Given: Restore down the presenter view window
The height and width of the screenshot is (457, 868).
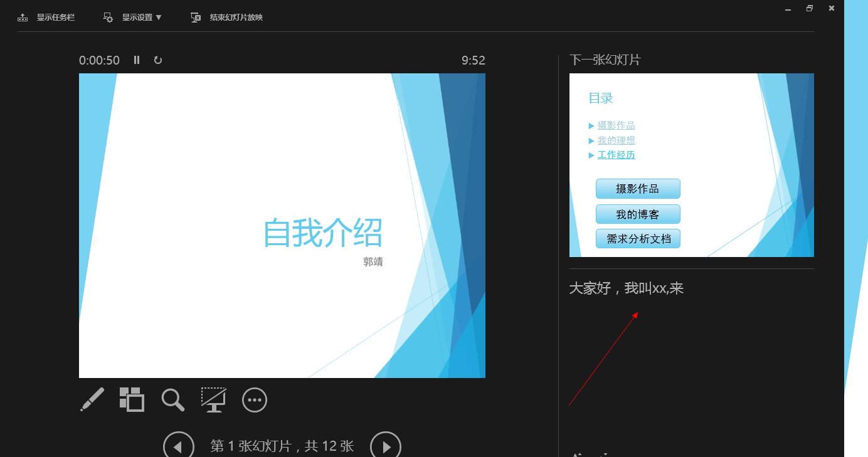Looking at the screenshot, I should [x=810, y=9].
